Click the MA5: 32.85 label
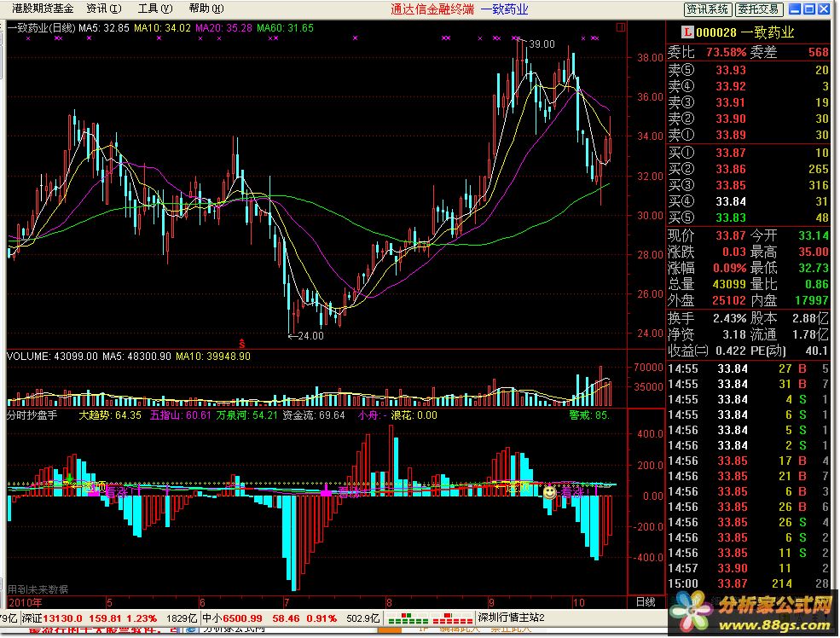 (x=104, y=28)
